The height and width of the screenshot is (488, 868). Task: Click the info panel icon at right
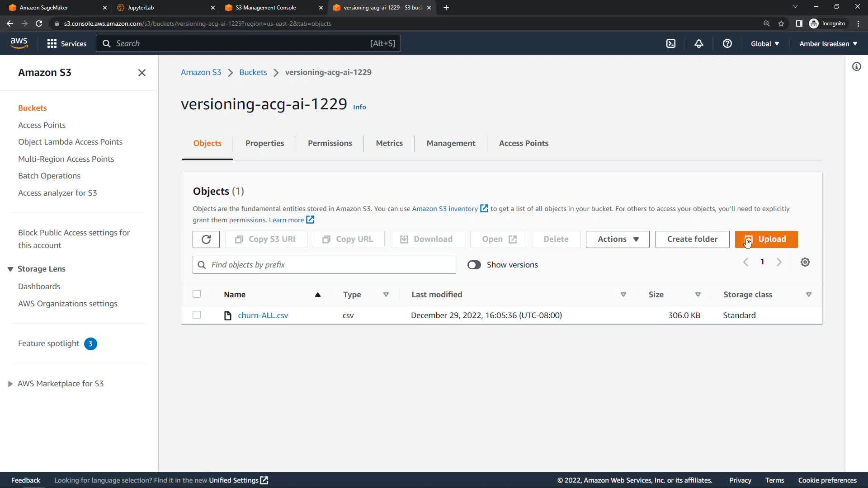coord(857,67)
